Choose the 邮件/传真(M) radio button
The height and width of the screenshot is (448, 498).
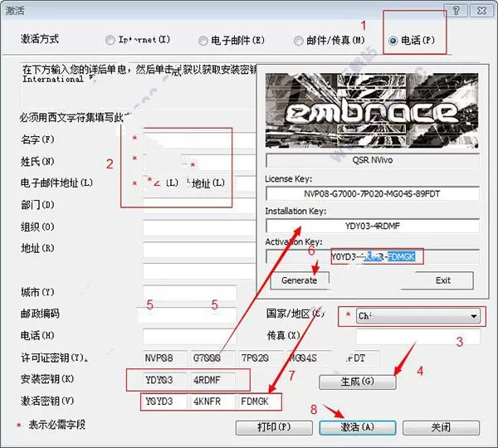click(x=298, y=41)
